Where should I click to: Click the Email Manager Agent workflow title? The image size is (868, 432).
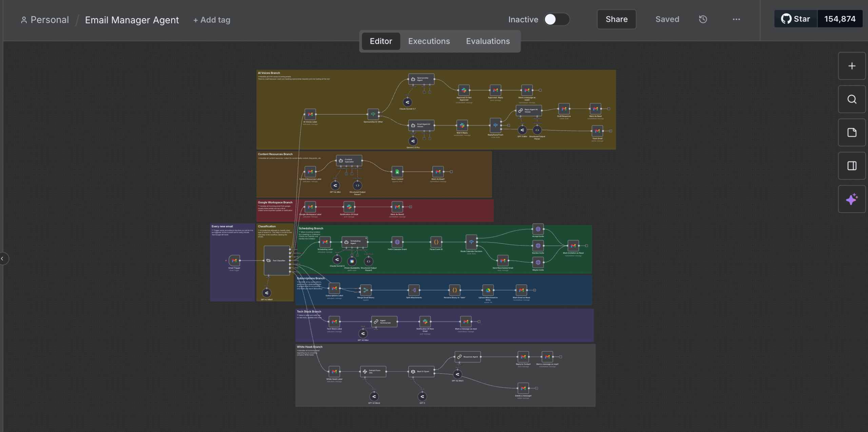point(132,20)
